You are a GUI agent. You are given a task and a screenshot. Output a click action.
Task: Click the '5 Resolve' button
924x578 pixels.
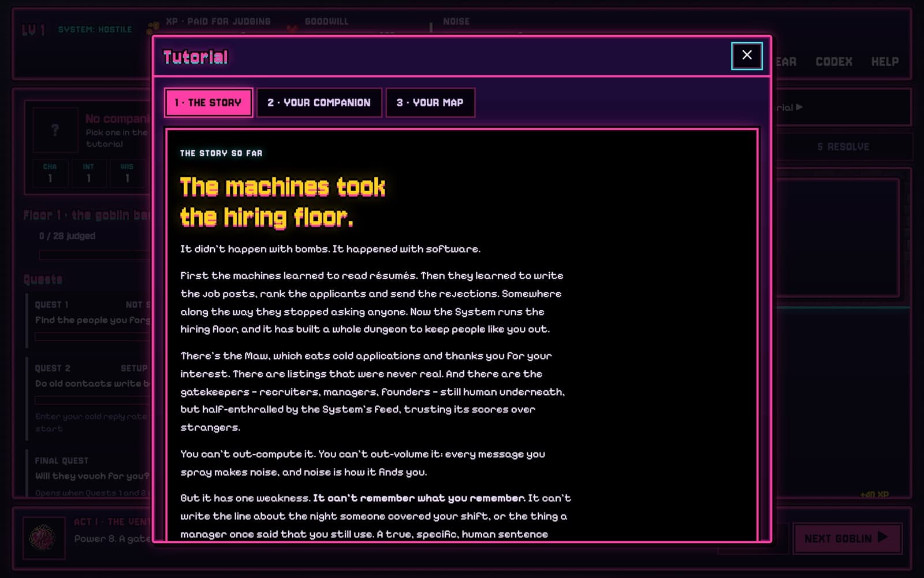coord(843,147)
